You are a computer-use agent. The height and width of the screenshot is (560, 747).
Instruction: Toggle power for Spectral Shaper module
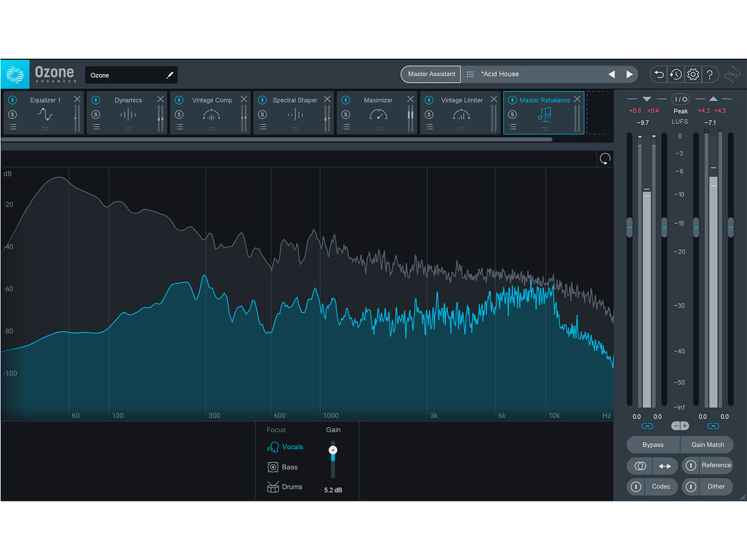coord(263,100)
